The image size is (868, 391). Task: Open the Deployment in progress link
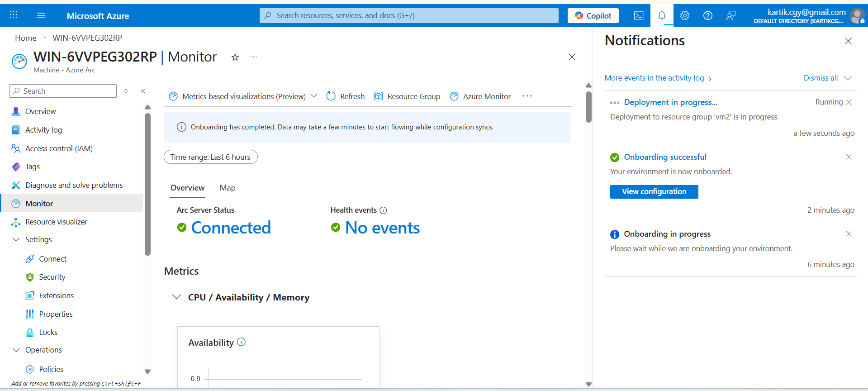(x=671, y=102)
